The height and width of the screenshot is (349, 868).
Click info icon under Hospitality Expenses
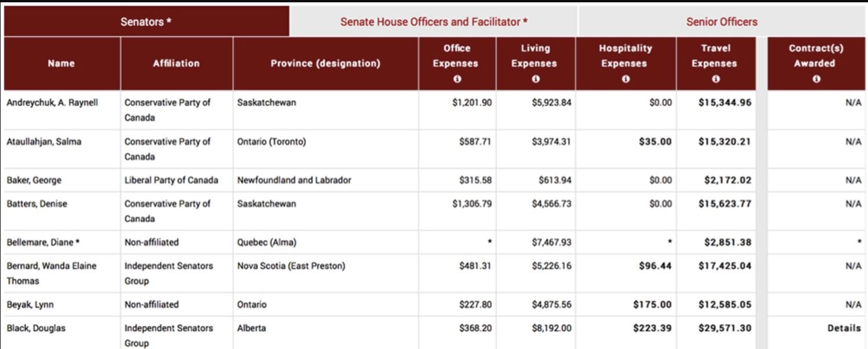coord(625,79)
